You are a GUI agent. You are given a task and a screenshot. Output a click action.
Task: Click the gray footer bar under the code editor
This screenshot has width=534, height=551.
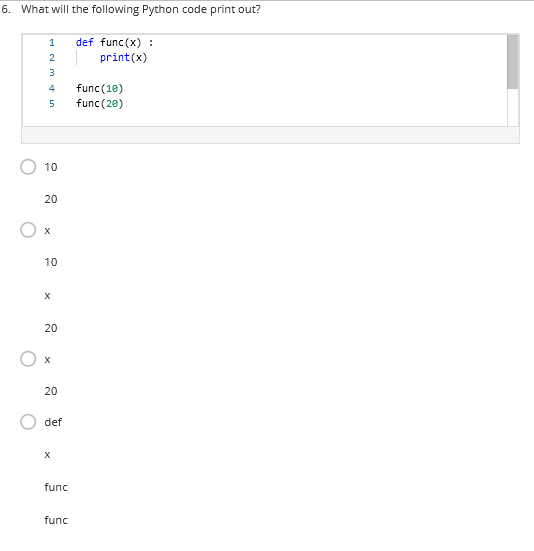(271, 135)
